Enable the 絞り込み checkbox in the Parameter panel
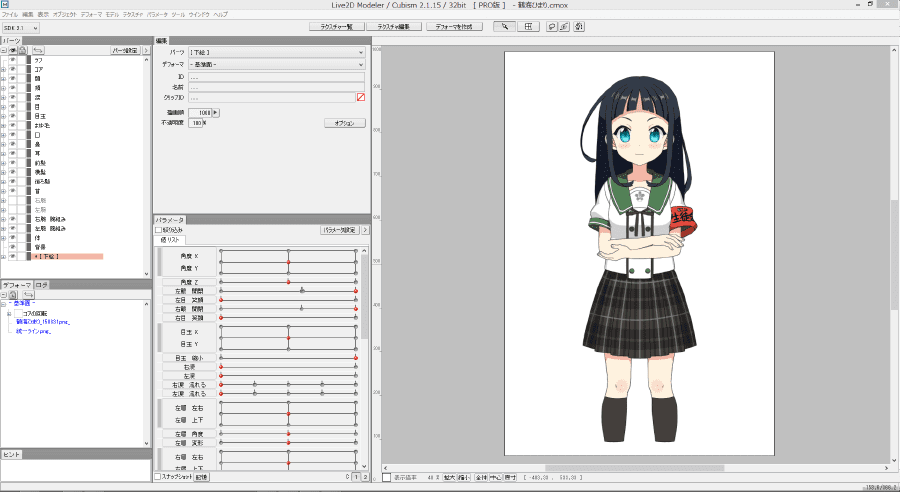This screenshot has width=900, height=492. (x=158, y=230)
